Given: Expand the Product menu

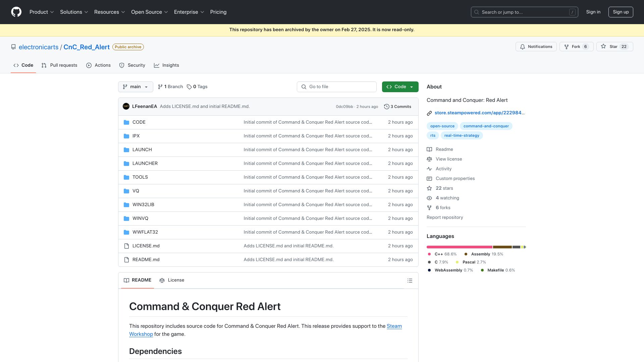Looking at the screenshot, I should [42, 12].
